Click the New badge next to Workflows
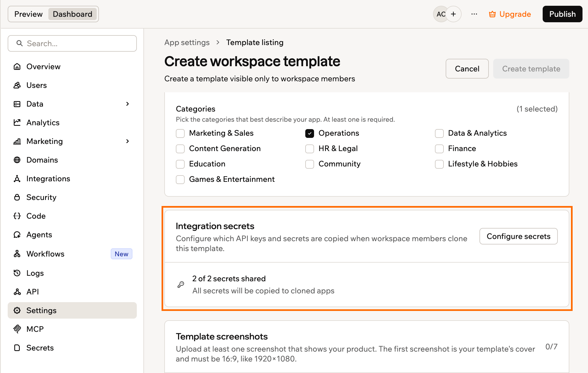 coord(121,254)
